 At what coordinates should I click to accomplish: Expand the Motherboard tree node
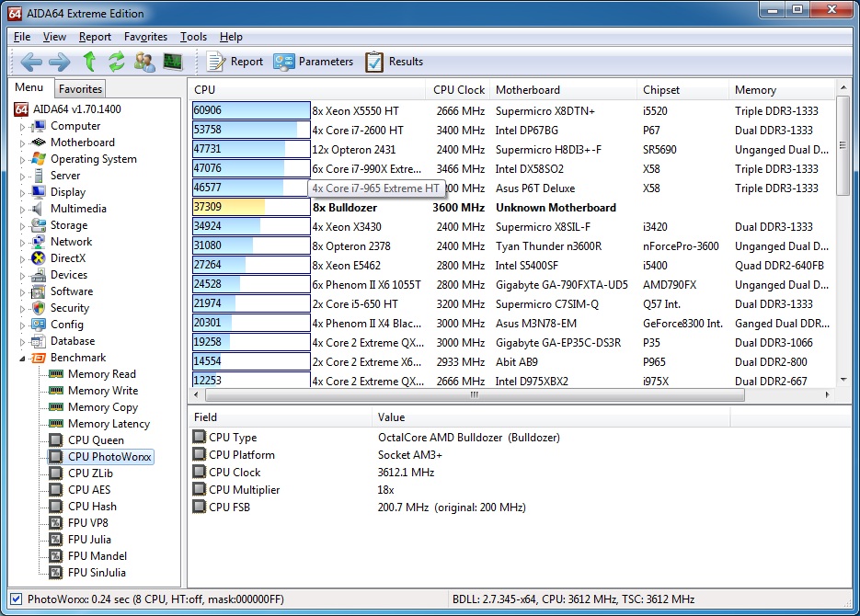tap(22, 143)
